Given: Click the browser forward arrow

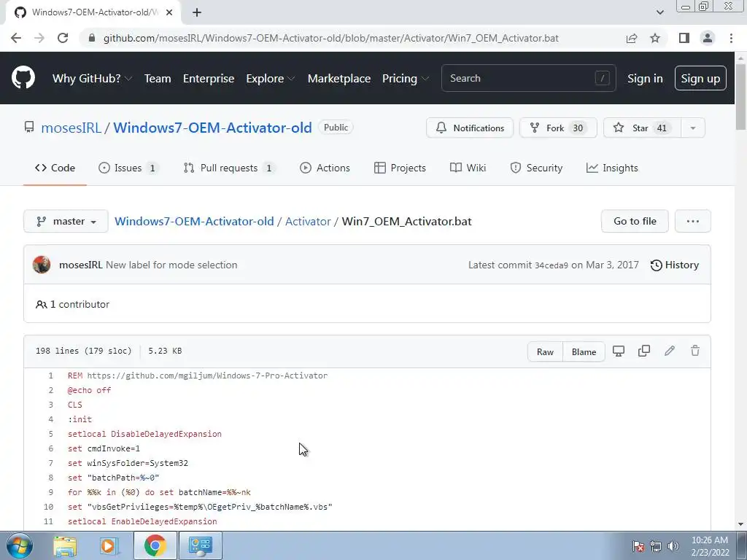Looking at the screenshot, I should (39, 38).
